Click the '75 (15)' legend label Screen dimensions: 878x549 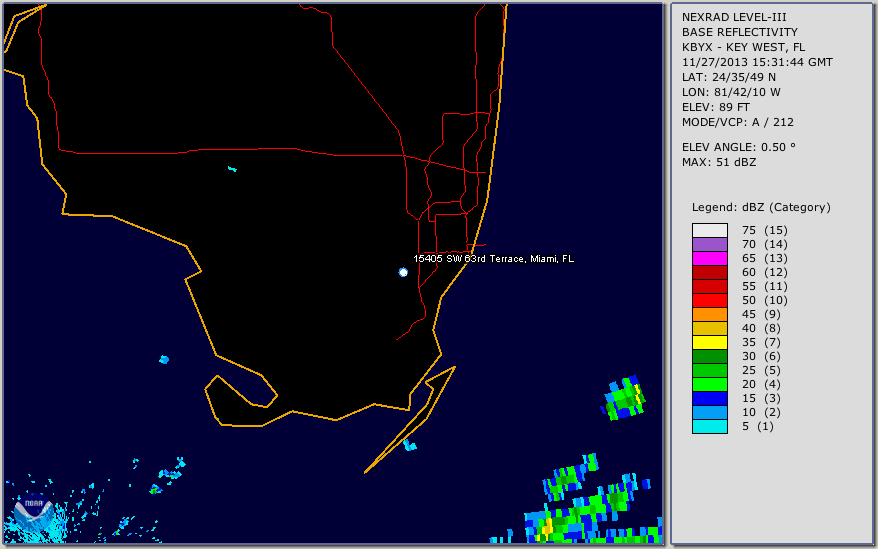765,230
